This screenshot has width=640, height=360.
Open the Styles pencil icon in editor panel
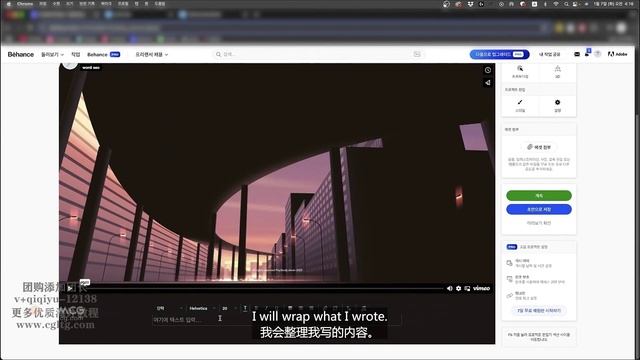click(x=520, y=105)
